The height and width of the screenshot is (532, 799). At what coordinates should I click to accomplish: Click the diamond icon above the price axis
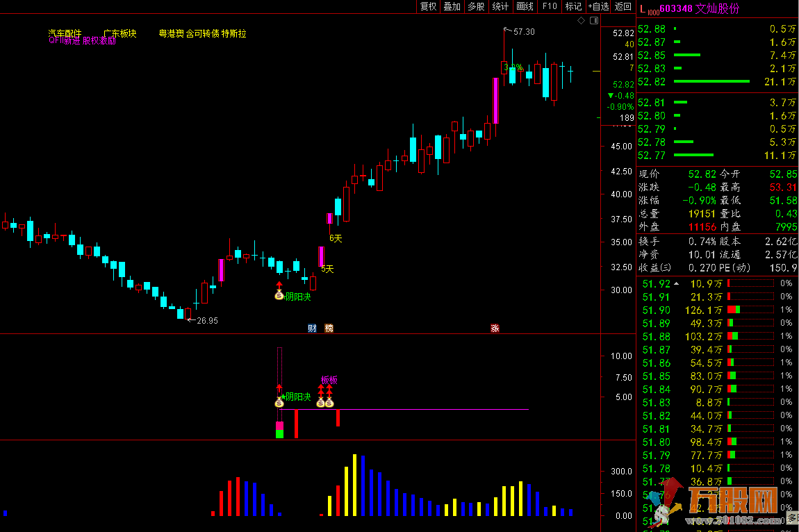coord(582,20)
